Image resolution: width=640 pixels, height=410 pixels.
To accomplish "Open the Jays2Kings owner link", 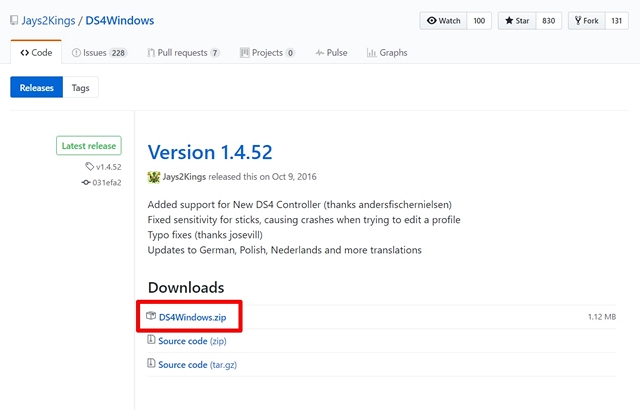I will click(48, 20).
